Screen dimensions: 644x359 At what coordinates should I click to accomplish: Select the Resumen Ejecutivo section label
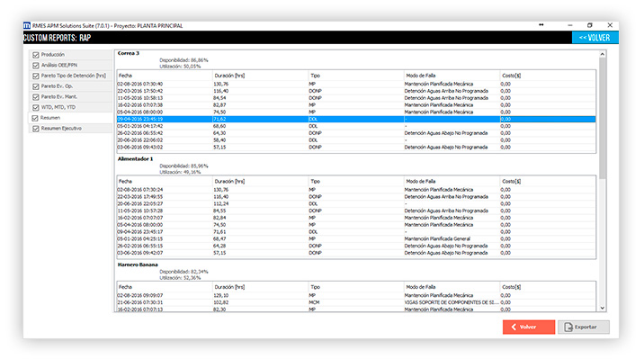(x=61, y=129)
